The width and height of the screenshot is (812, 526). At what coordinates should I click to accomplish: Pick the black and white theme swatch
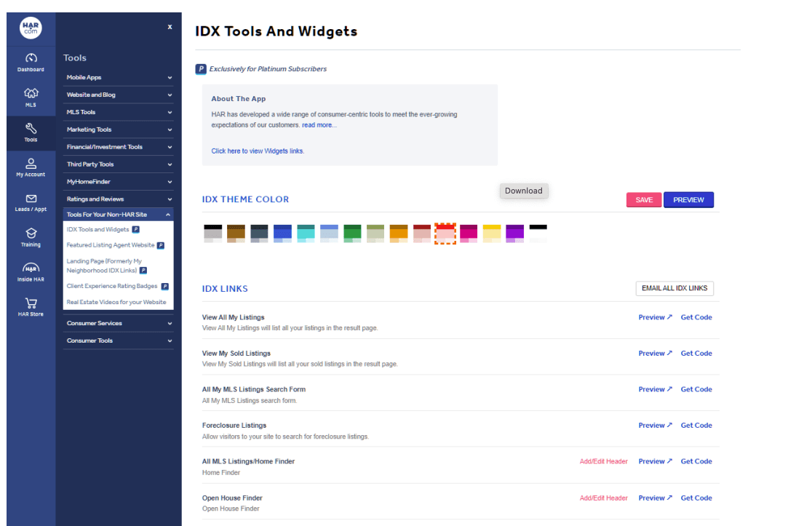point(538,234)
